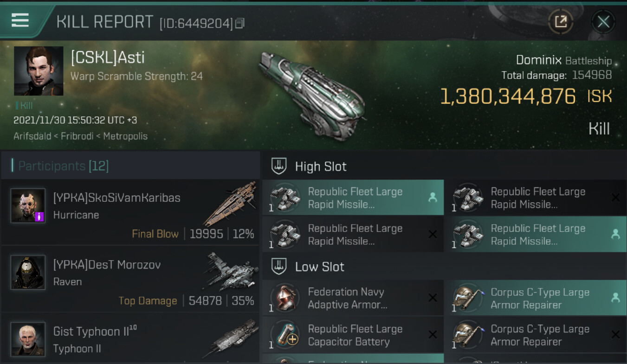
Task: Copy the kill report ID
Action: click(239, 23)
